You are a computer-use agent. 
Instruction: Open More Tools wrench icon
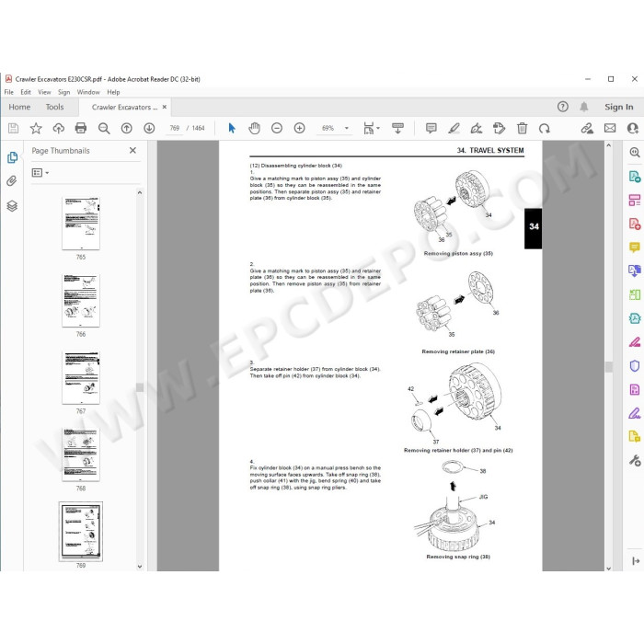pos(635,460)
